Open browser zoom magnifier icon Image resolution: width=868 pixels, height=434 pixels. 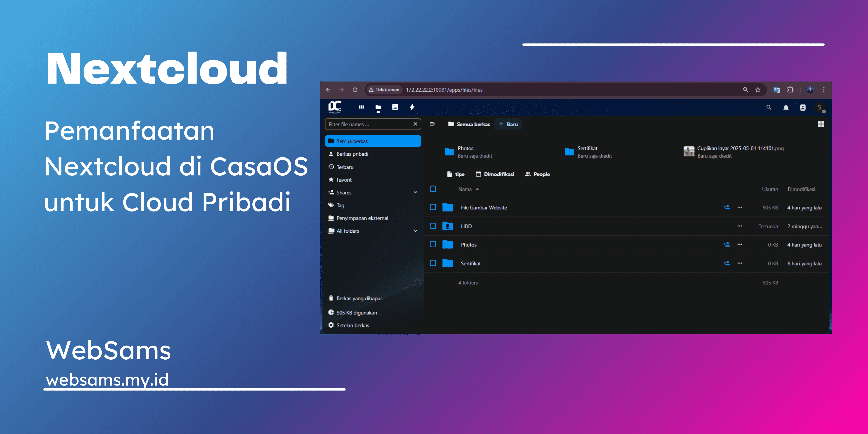pos(745,90)
